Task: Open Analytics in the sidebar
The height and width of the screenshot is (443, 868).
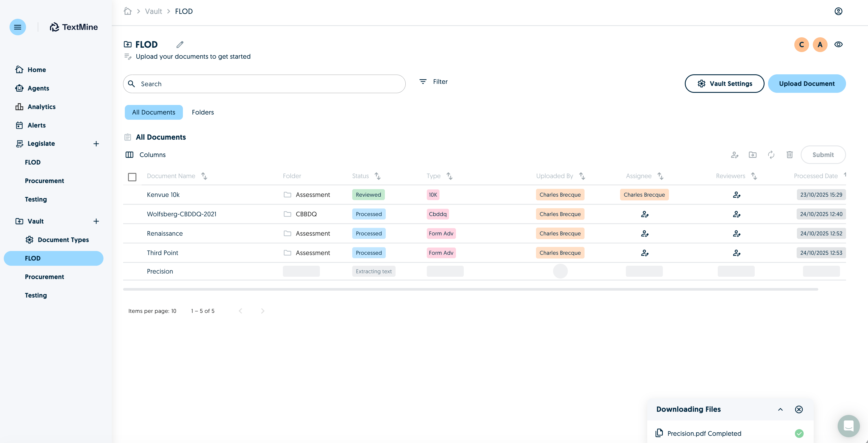Action: pyautogui.click(x=35, y=107)
